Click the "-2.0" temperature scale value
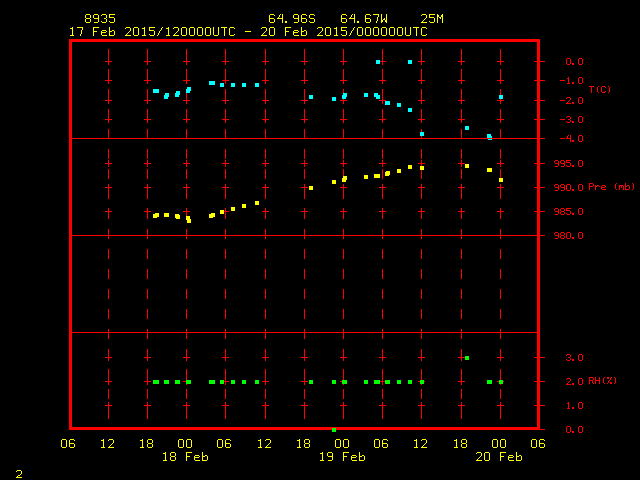The image size is (640, 480). 571,101
